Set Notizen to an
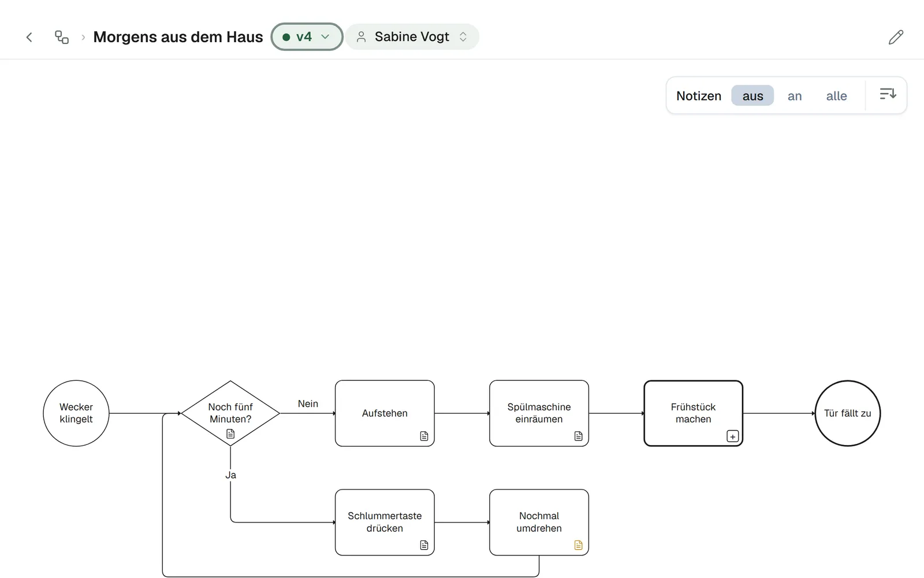The image size is (924, 578). click(x=795, y=96)
